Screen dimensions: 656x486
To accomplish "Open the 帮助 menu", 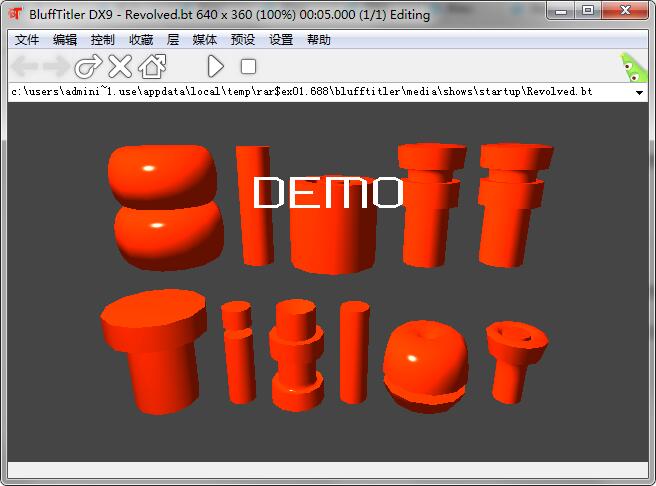I will point(319,40).
